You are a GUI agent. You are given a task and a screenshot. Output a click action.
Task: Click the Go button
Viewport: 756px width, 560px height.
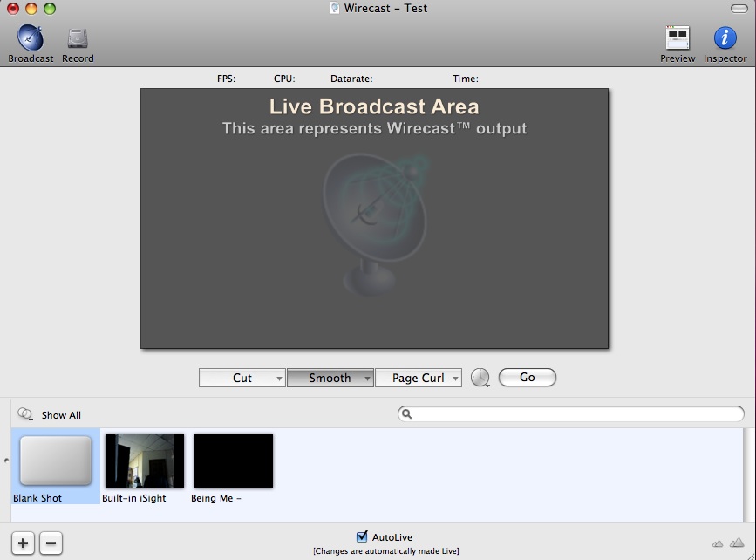pos(527,377)
